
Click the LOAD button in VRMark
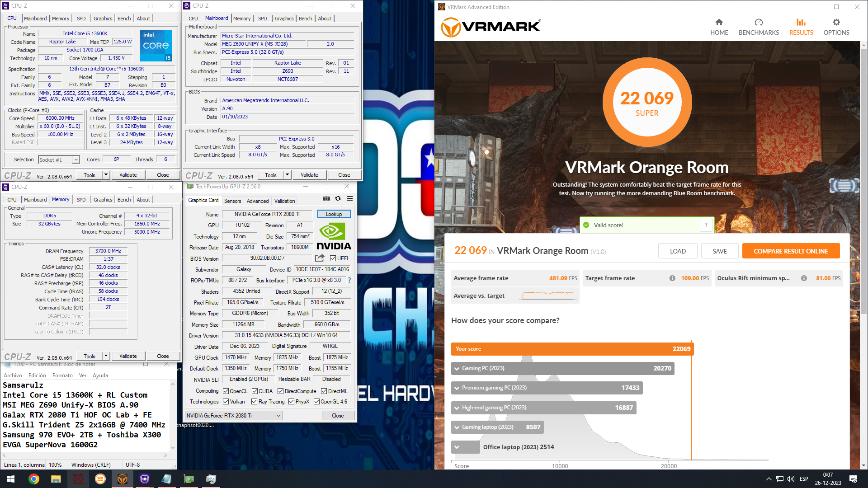[678, 251]
